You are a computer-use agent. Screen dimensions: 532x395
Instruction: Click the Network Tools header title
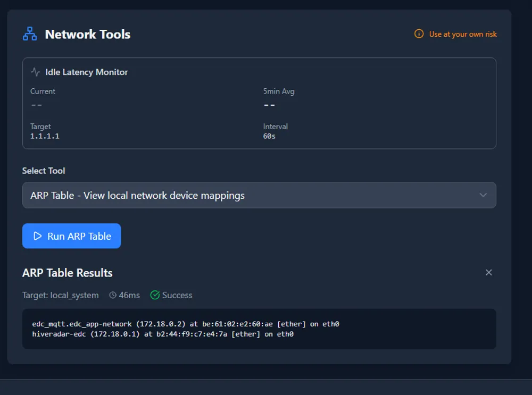coord(87,34)
